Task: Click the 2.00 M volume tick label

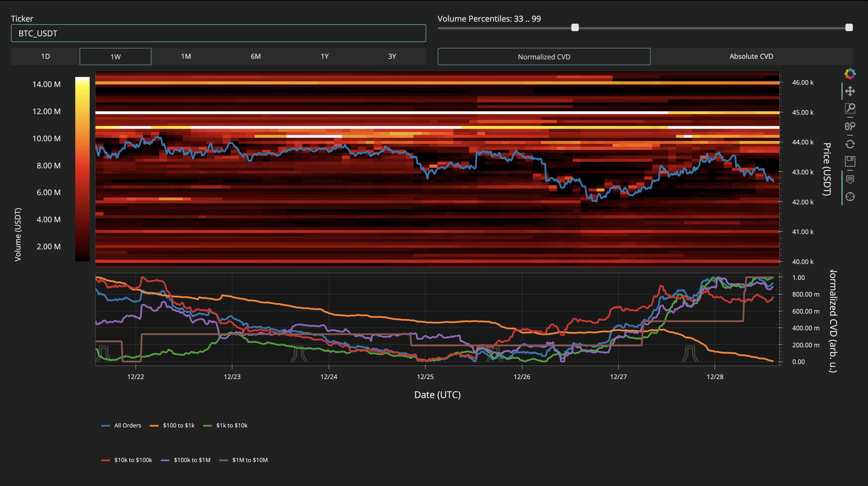Action: click(48, 246)
